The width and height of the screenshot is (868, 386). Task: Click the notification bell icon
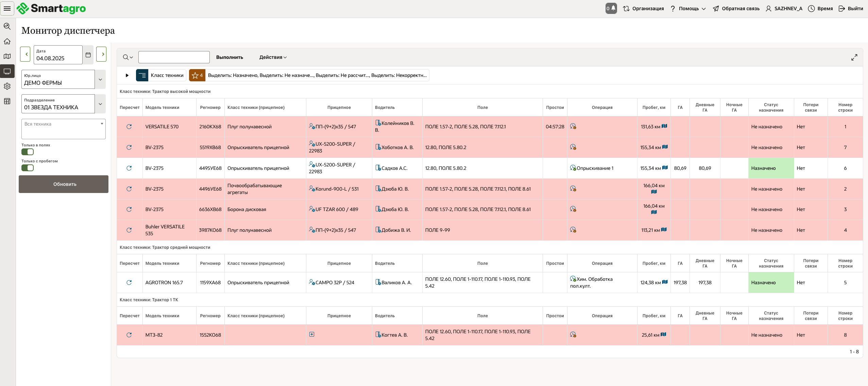[613, 8]
